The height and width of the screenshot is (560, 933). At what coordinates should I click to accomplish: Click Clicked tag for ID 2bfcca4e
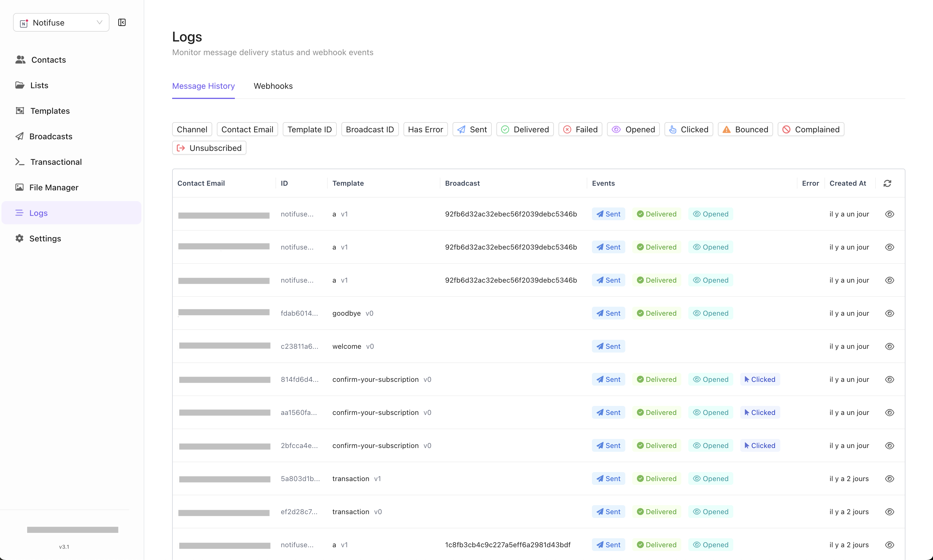click(x=760, y=446)
